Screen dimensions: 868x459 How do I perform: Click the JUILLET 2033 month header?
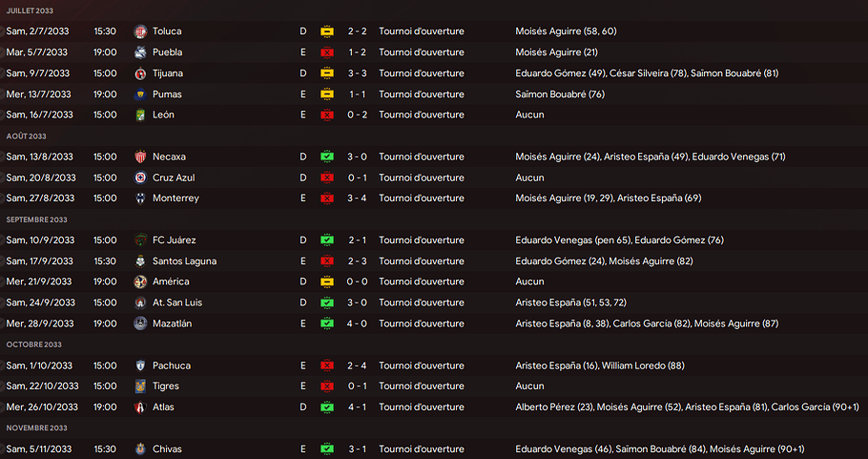[x=30, y=10]
